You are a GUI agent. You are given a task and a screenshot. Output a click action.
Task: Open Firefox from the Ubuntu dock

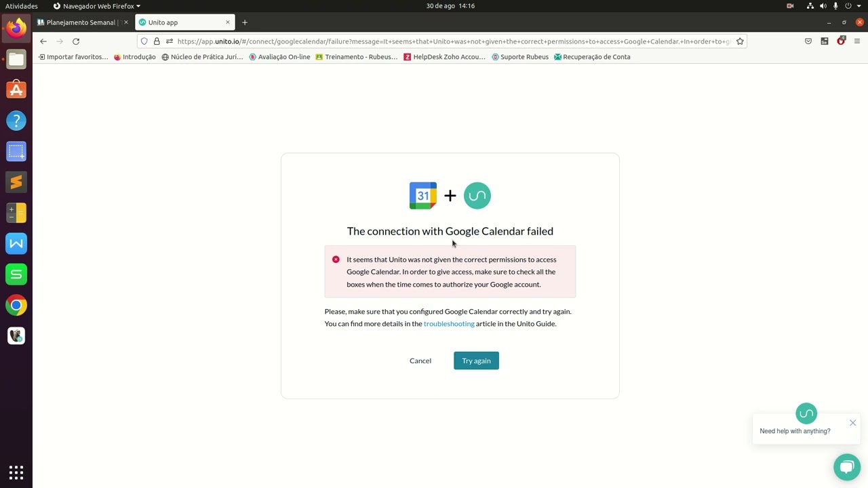point(16,28)
